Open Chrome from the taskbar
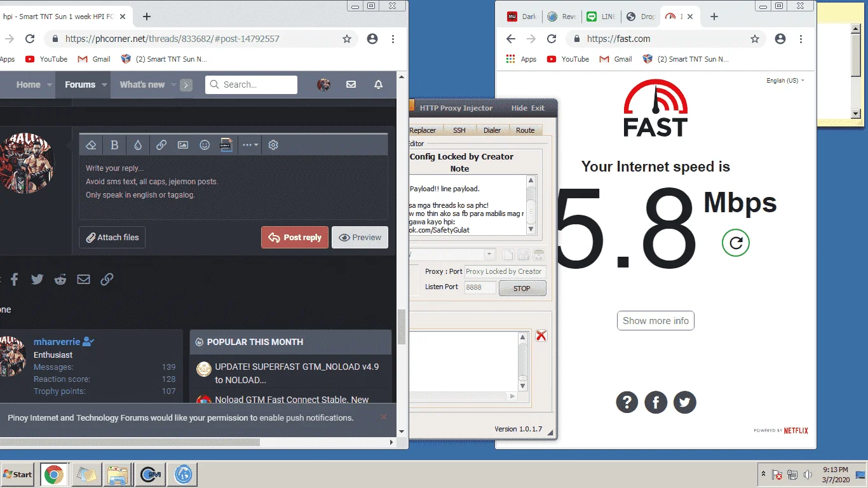 pos(53,474)
